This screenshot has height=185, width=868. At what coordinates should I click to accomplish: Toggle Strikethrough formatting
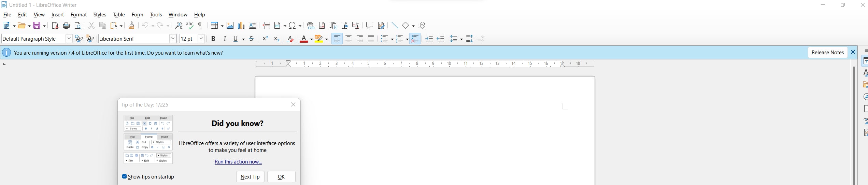252,39
